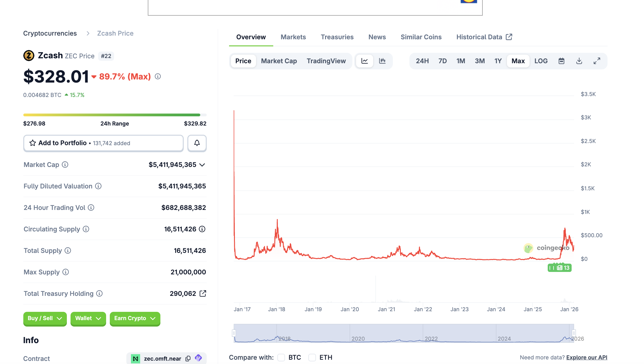The width and height of the screenshot is (644, 364).
Task: Click left handle of chart range navigator
Action: pos(234,333)
